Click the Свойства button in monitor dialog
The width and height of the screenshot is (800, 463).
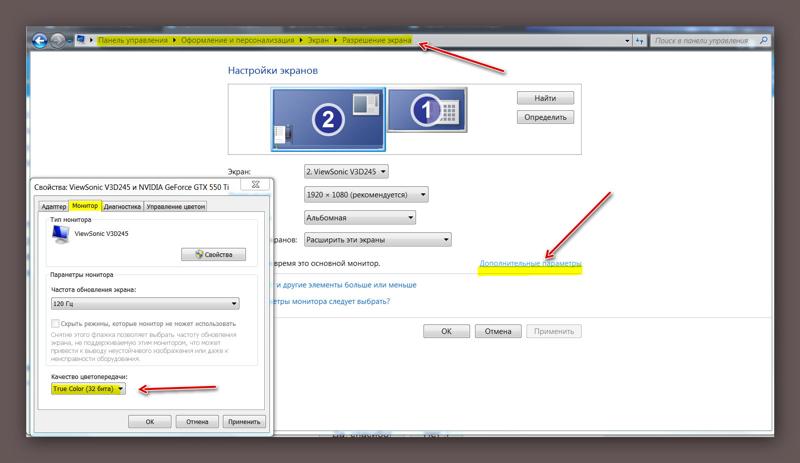[x=213, y=254]
